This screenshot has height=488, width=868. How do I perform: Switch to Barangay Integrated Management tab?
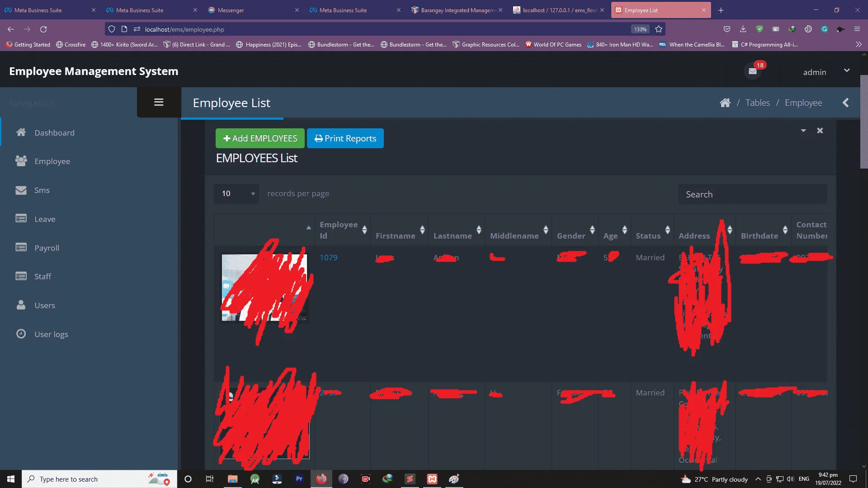tap(457, 10)
